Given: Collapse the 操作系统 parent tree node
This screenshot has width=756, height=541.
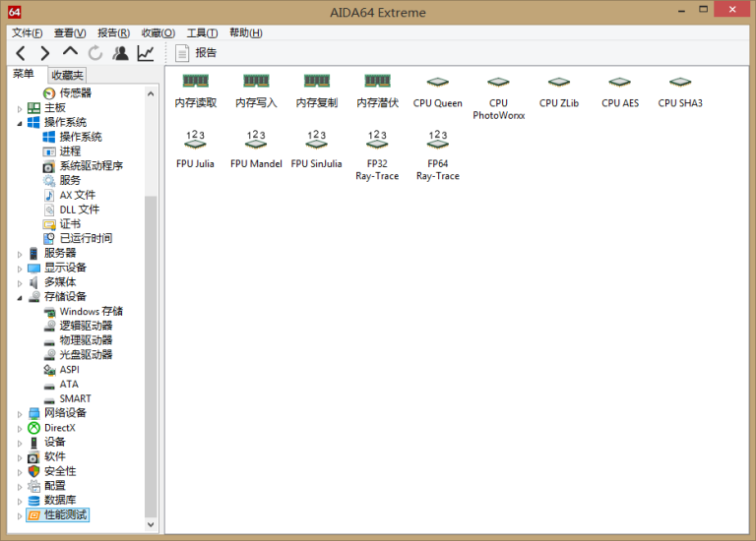Looking at the screenshot, I should click(20, 124).
